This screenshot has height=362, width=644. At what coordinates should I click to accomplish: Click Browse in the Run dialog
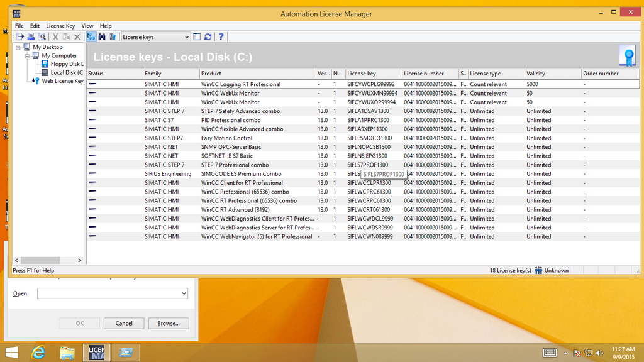point(169,324)
